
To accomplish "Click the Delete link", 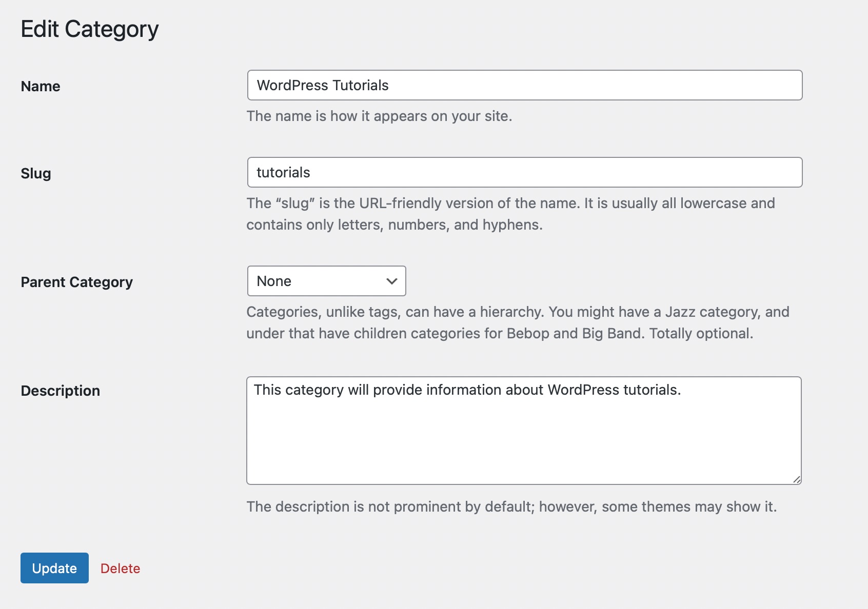I will click(x=120, y=569).
